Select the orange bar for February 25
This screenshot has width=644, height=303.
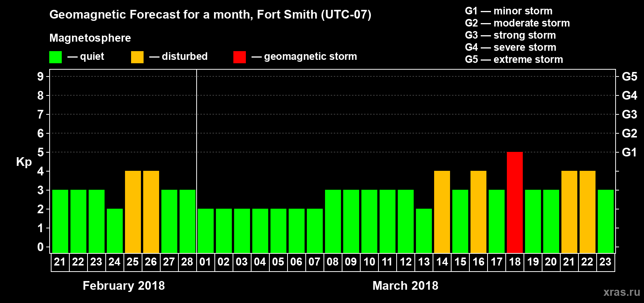133,212
